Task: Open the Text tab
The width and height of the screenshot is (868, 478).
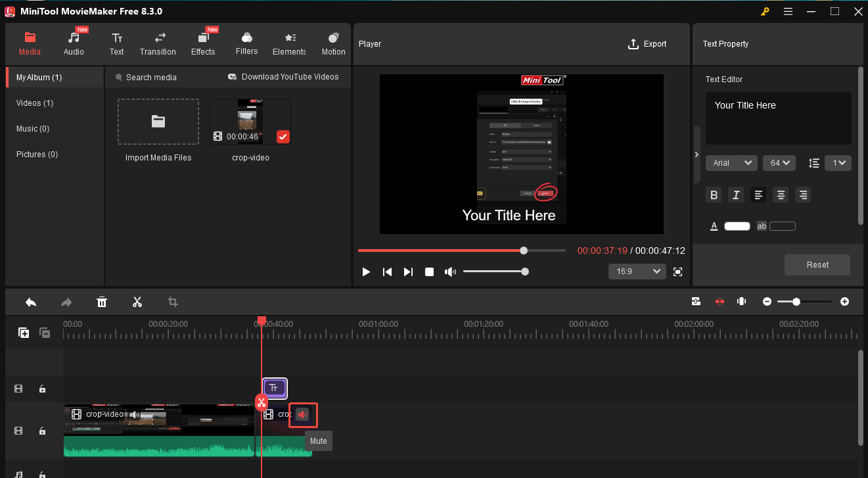Action: click(117, 44)
